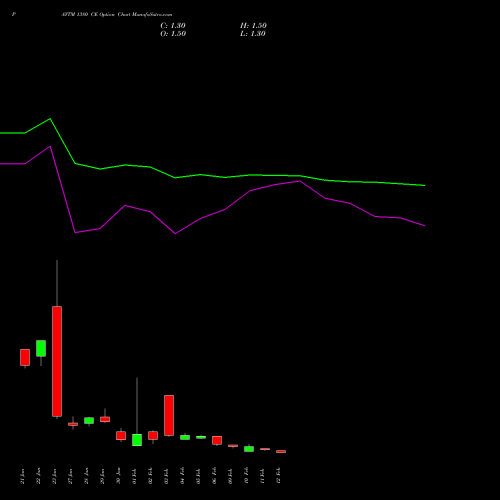Image resolution: width=500 pixels, height=500 pixels.
Task: Click the 03 Feb date axis label
Action: click(166, 476)
